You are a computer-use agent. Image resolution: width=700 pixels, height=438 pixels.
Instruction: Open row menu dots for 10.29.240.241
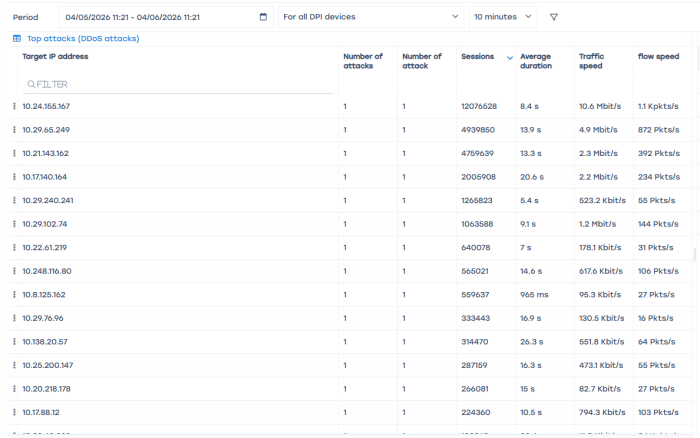pos(14,200)
